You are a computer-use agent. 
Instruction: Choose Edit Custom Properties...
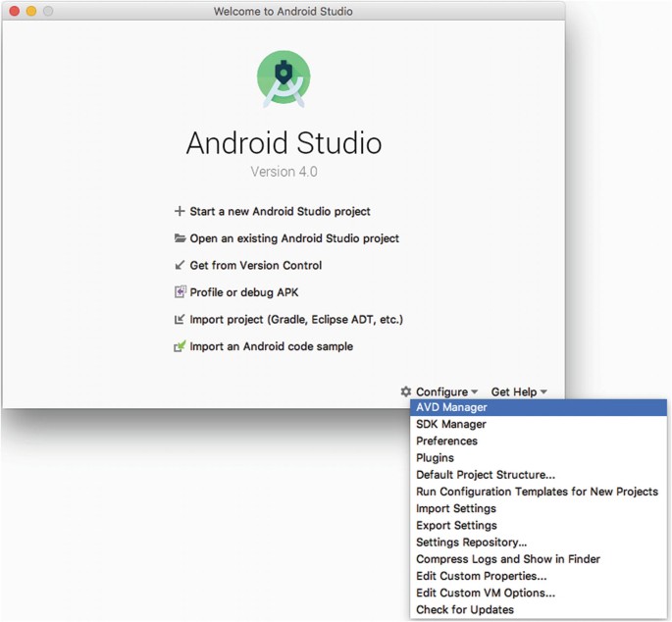click(x=539, y=576)
